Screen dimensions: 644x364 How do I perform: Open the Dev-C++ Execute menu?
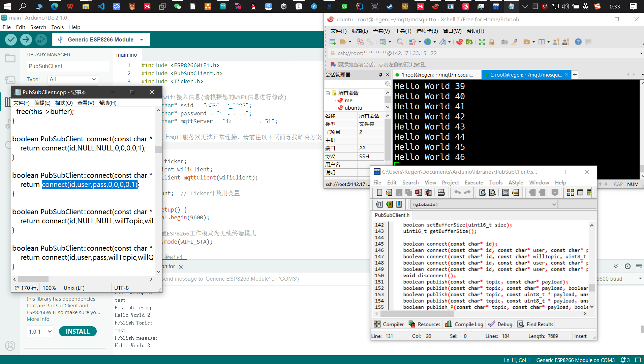tap(474, 183)
